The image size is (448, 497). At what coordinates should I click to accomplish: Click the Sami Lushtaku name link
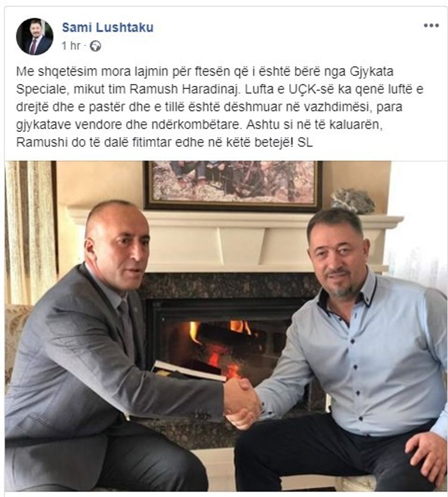tap(107, 27)
